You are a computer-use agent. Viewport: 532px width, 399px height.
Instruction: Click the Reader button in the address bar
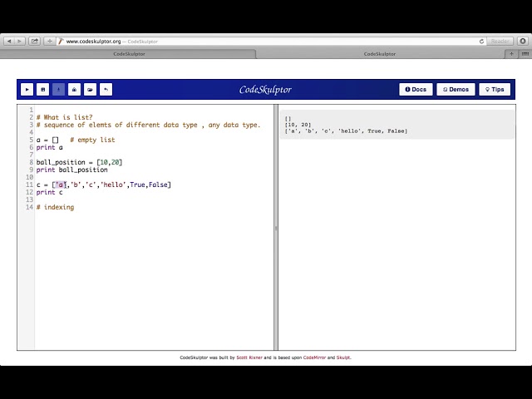[500, 41]
